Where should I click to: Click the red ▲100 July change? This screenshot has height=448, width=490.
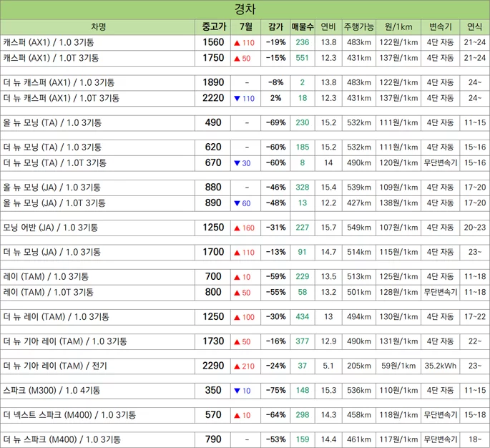pos(245,317)
